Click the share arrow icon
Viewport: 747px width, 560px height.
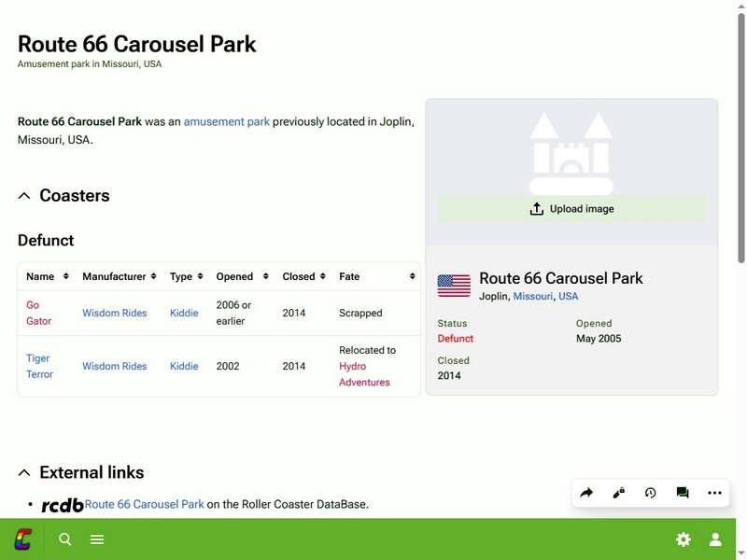[x=586, y=493]
